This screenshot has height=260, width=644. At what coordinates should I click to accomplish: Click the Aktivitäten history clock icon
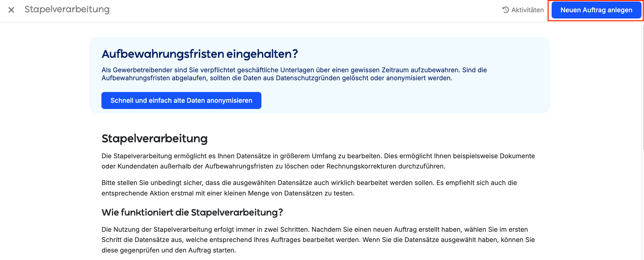tap(506, 10)
